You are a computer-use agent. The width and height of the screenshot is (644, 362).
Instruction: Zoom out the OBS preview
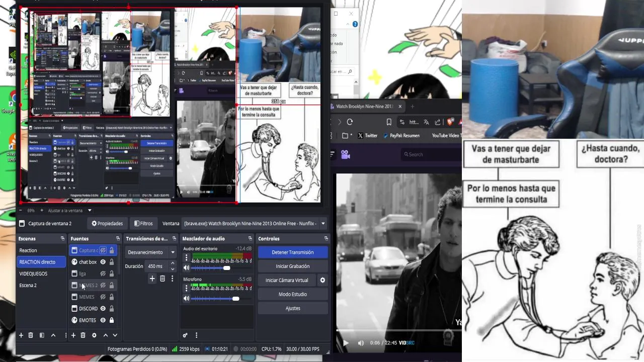point(21,210)
